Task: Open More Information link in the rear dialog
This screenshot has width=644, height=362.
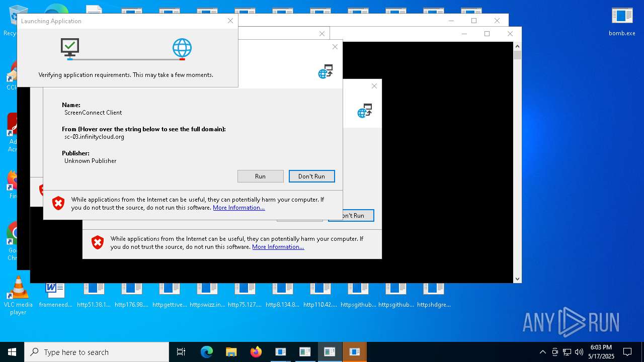Action: [x=278, y=247]
